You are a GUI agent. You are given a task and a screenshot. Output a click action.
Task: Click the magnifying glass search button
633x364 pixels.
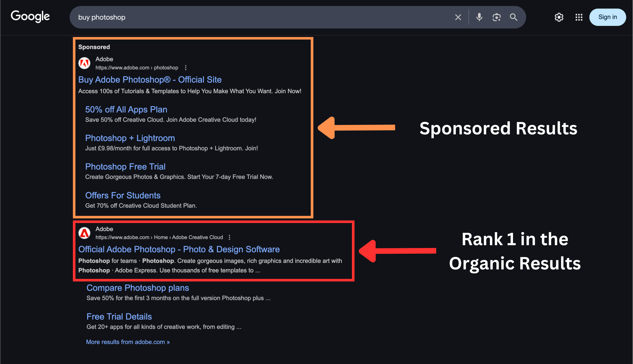click(x=513, y=17)
